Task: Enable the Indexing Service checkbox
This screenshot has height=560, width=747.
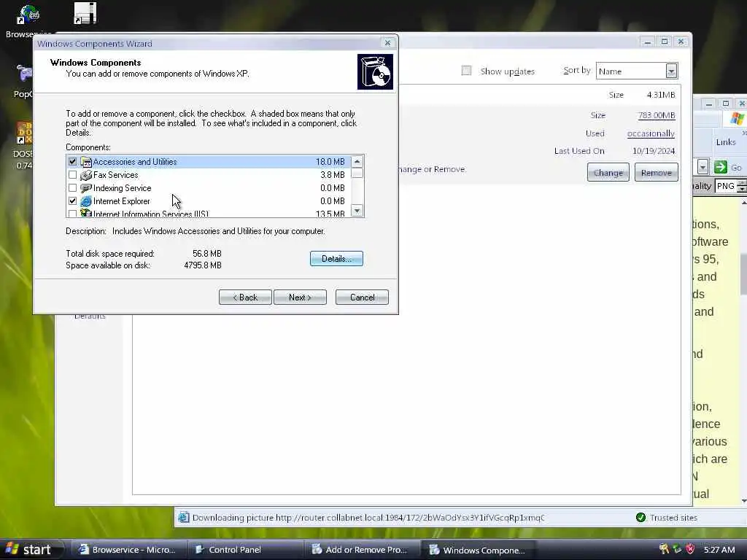Action: (72, 188)
